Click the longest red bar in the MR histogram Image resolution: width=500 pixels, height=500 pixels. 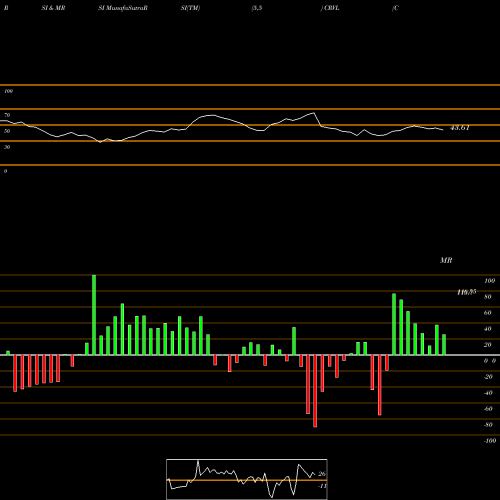click(x=315, y=391)
